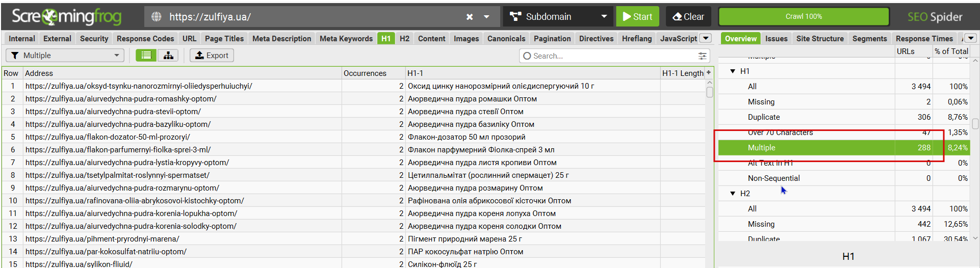Switch to tree view icon
This screenshot has width=980, height=268.
pyautogui.click(x=168, y=56)
